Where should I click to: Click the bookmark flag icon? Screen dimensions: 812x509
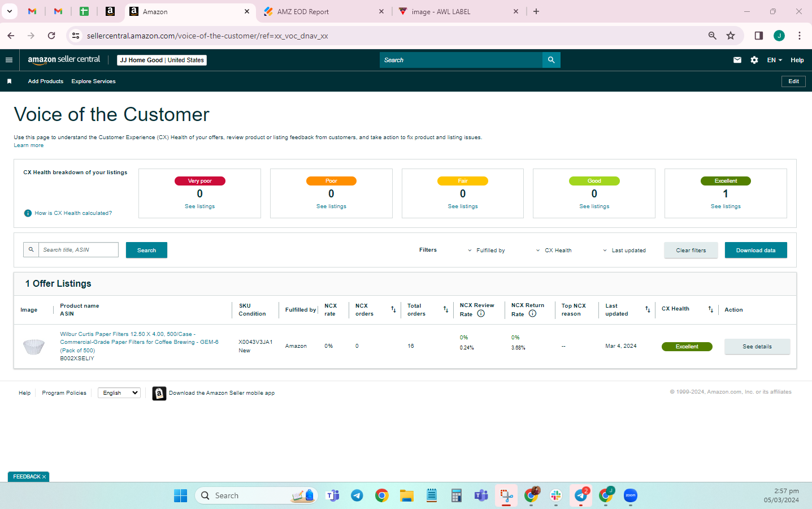tap(9, 81)
